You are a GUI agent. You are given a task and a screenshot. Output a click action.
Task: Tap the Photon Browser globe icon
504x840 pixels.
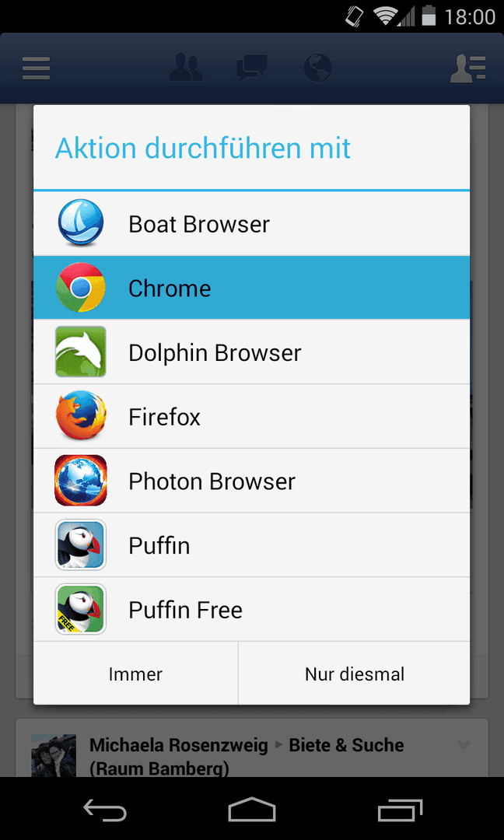tap(80, 481)
